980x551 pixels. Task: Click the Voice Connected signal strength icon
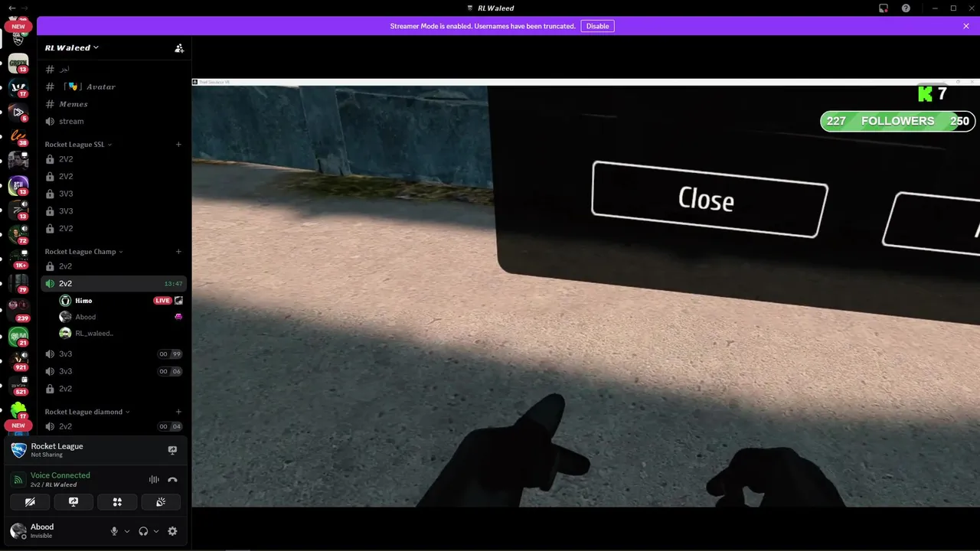(x=18, y=480)
